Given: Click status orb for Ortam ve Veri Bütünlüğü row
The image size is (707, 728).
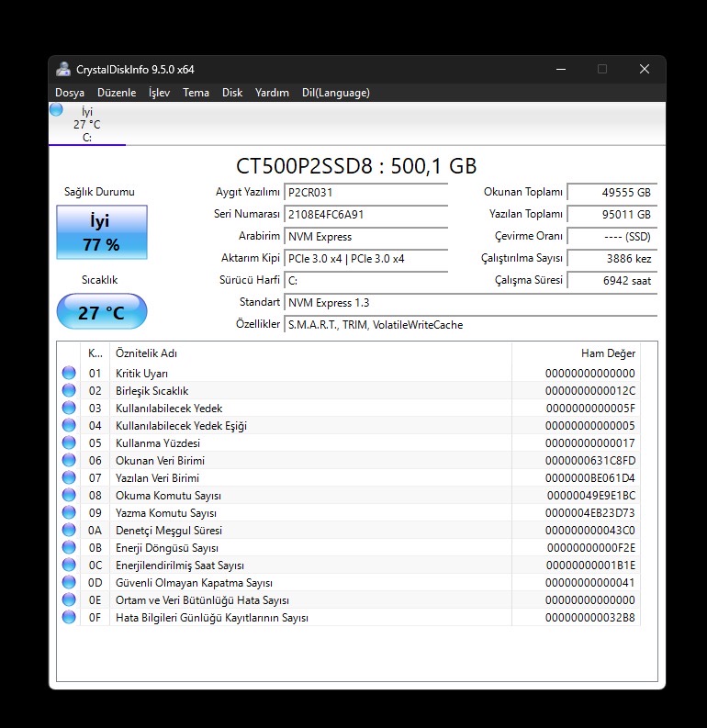Looking at the screenshot, I should [69, 599].
